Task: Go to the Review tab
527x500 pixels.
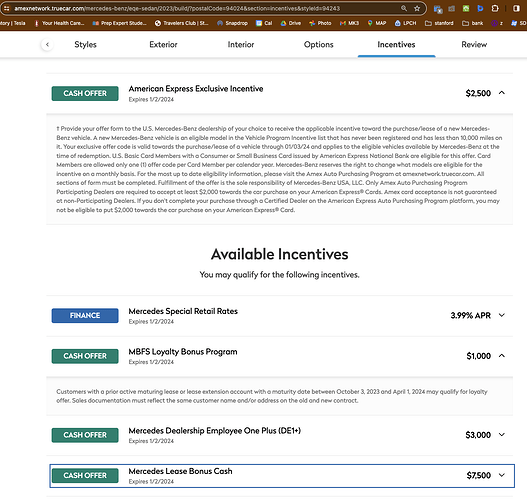Action: [x=474, y=44]
